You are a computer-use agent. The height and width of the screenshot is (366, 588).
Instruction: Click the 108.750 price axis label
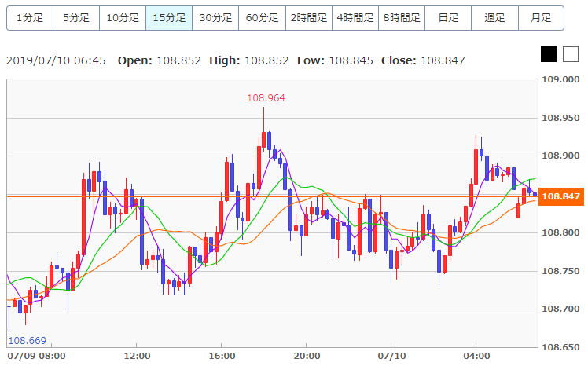click(x=560, y=271)
